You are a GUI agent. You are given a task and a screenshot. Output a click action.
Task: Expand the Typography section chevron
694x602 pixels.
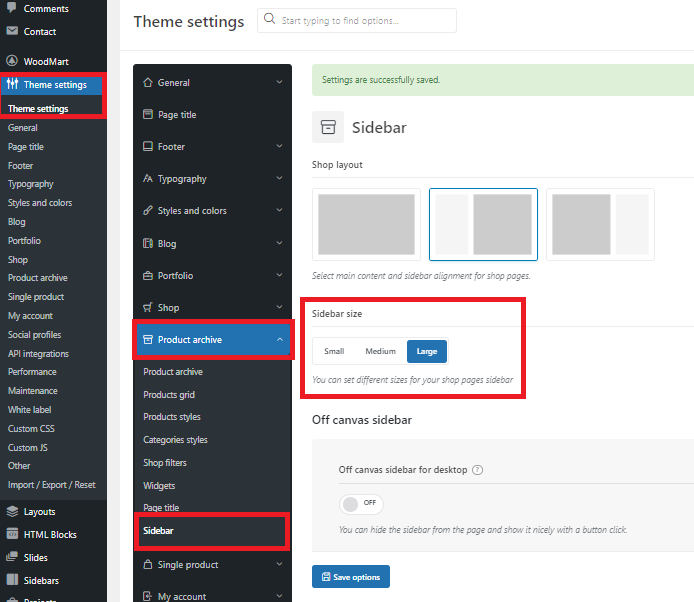(x=279, y=178)
